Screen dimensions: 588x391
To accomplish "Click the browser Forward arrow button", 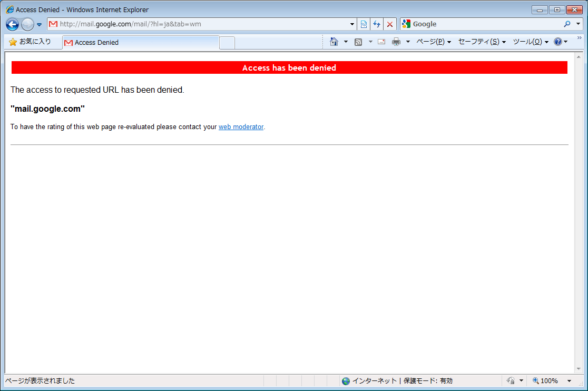I will [x=27, y=24].
